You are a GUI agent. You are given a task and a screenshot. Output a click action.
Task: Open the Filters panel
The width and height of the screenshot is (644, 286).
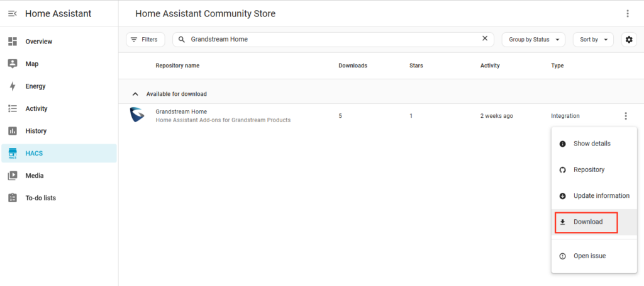point(145,40)
